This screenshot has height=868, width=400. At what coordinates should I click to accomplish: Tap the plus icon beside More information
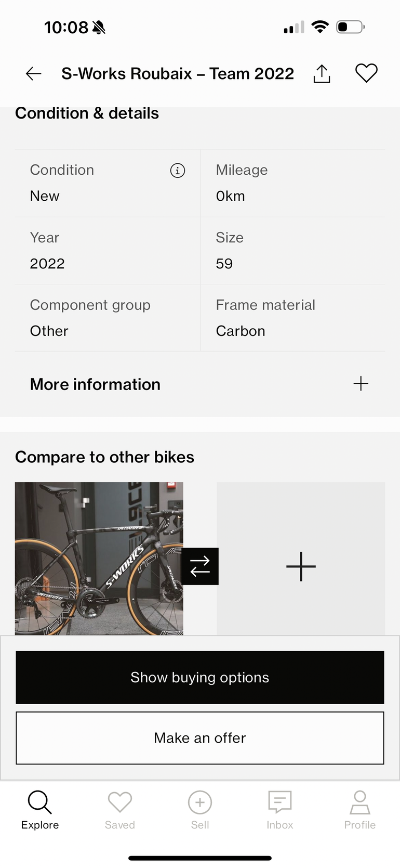click(x=361, y=384)
